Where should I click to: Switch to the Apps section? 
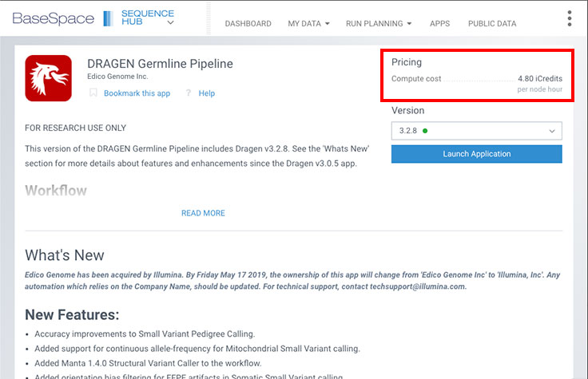(439, 24)
